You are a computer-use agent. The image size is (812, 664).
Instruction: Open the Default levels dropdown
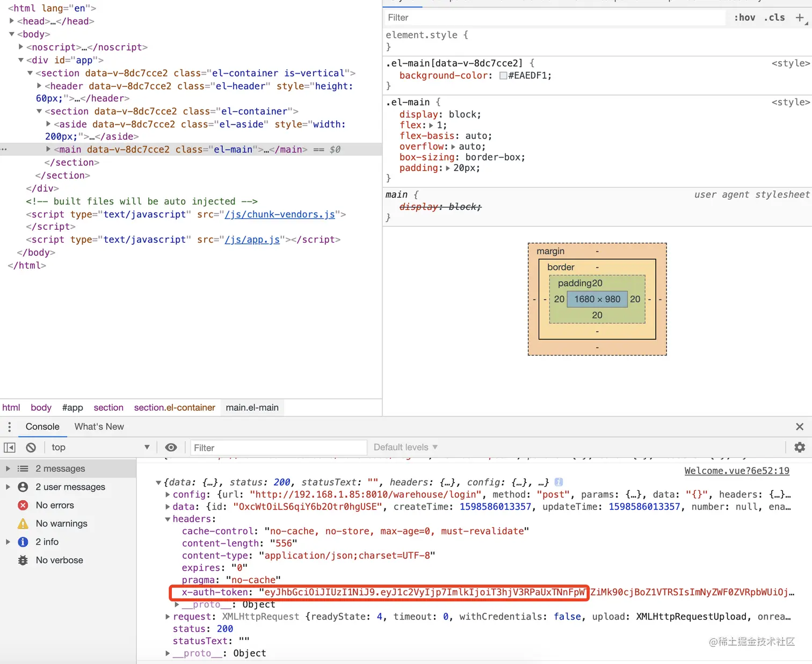click(406, 447)
